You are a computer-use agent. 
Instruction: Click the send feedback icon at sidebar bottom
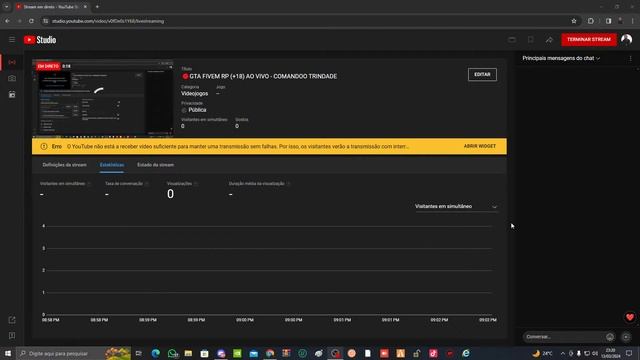pyautogui.click(x=12, y=336)
